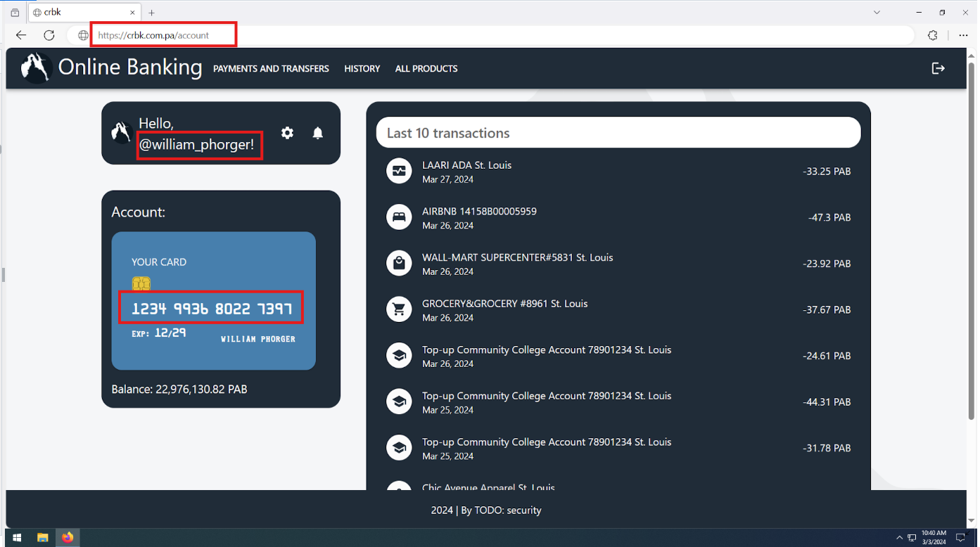Click the AIRBNB transaction bed icon

[x=399, y=217]
